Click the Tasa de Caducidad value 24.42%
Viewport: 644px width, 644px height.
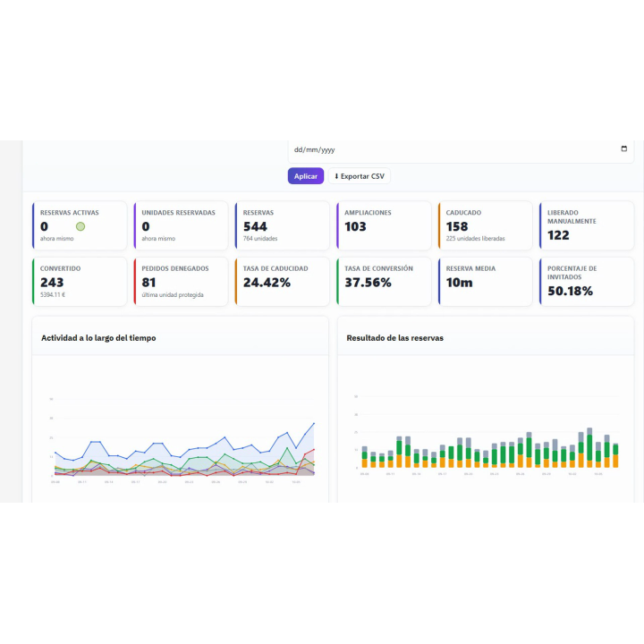tap(267, 283)
